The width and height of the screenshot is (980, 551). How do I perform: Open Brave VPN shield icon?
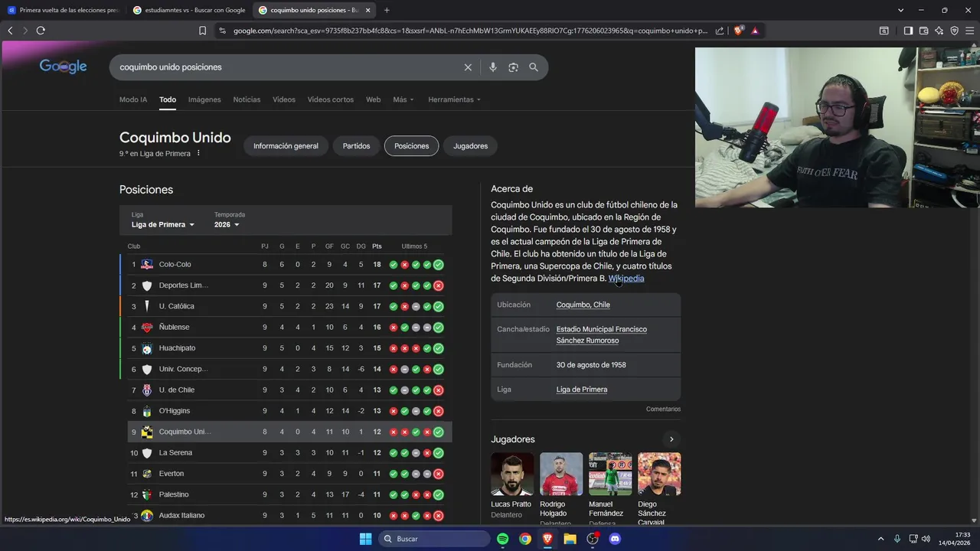[x=954, y=31]
